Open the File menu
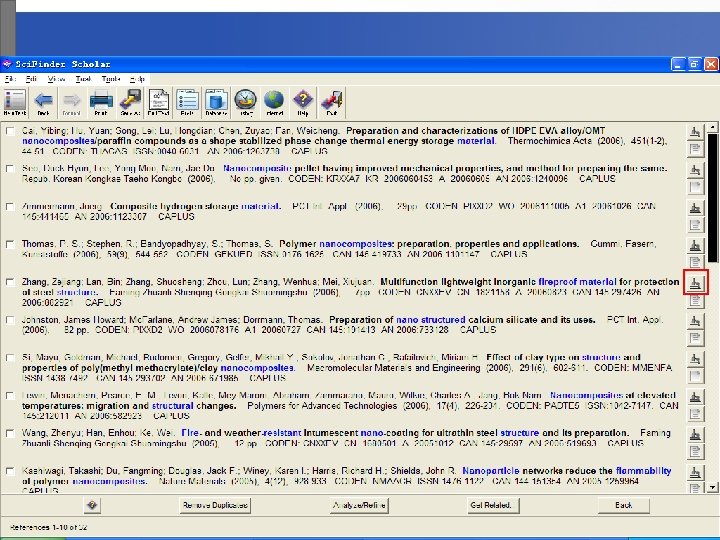Screen dimensions: 720x540 10,79
